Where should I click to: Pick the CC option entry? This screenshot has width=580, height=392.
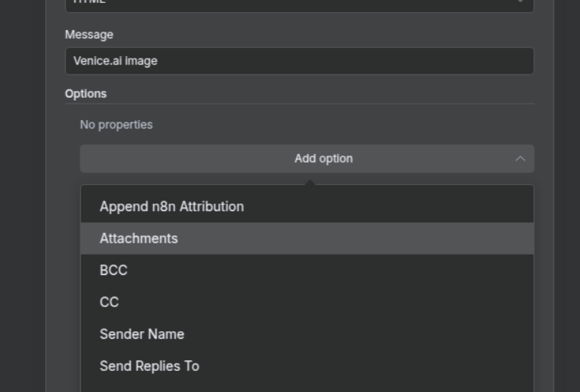click(x=109, y=302)
